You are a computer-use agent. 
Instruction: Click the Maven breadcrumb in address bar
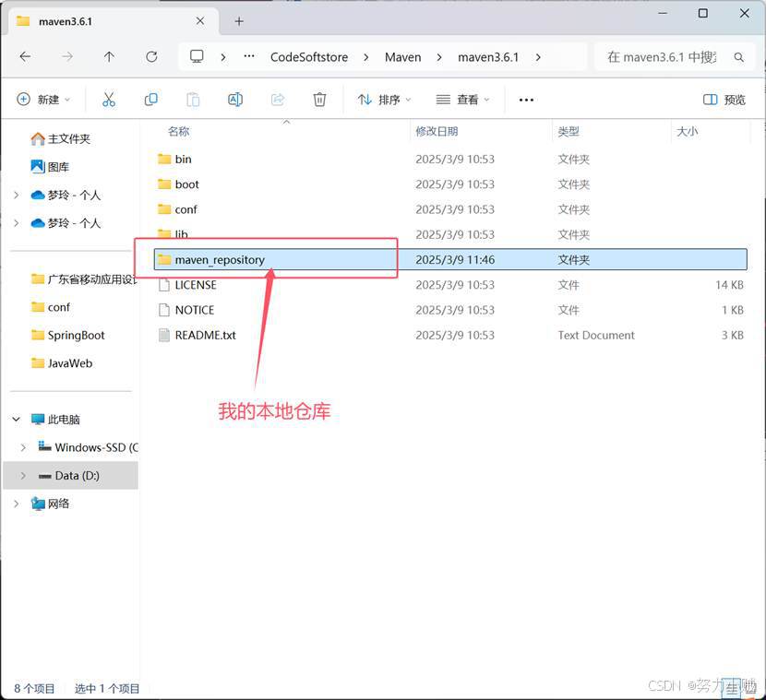(402, 57)
